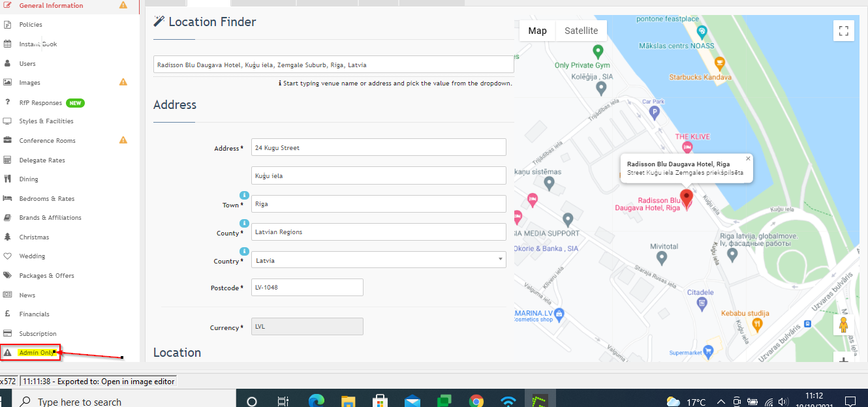The image size is (868, 407).
Task: Click the briefcase icon beside Conference Rooms
Action: point(7,140)
